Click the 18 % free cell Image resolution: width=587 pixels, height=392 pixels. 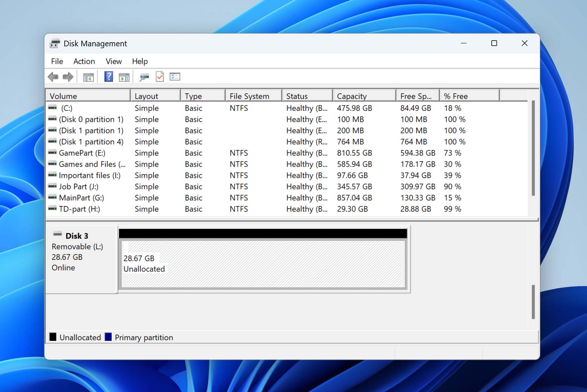[452, 108]
